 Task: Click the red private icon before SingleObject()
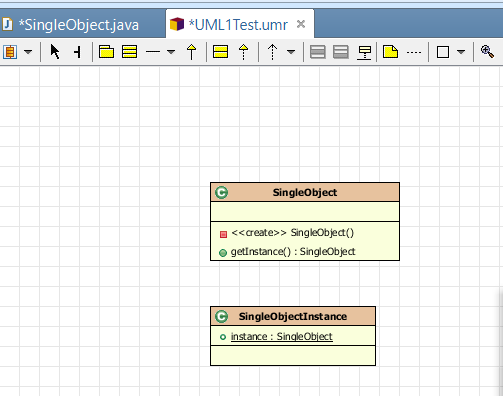(x=223, y=234)
